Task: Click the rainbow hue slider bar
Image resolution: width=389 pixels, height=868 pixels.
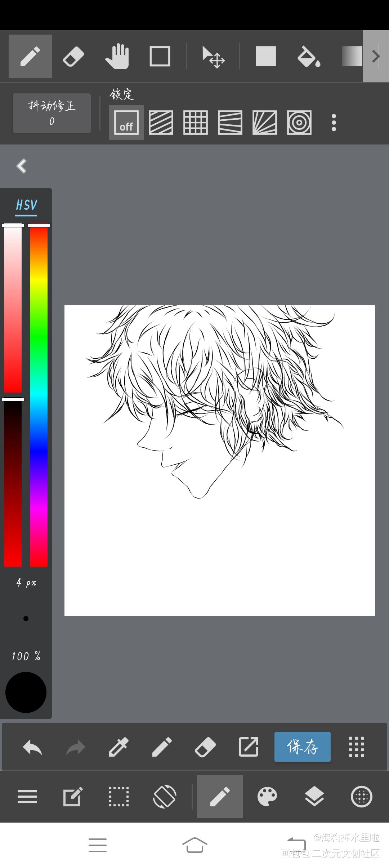Action: pyautogui.click(x=39, y=397)
